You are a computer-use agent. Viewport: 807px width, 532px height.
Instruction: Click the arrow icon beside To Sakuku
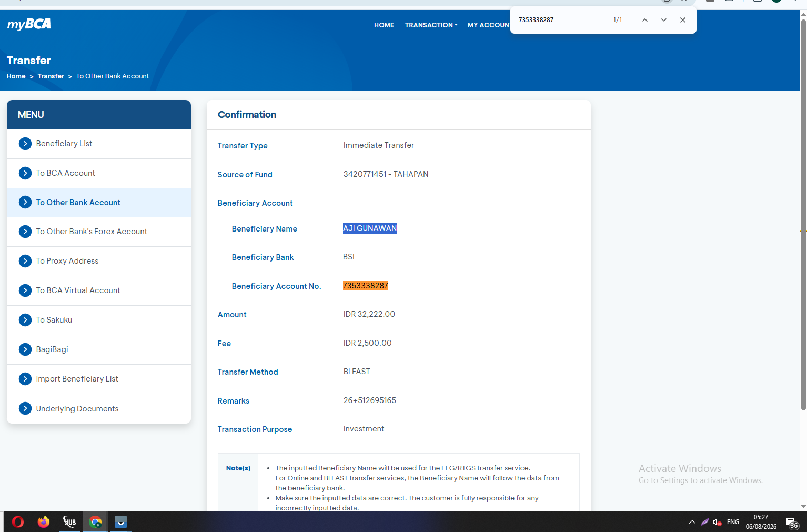pyautogui.click(x=25, y=320)
